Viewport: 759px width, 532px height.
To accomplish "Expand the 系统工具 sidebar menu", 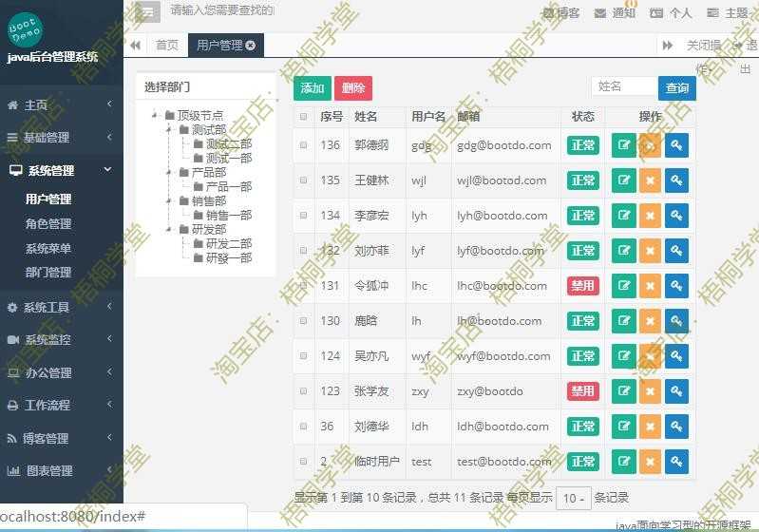I will (62, 308).
